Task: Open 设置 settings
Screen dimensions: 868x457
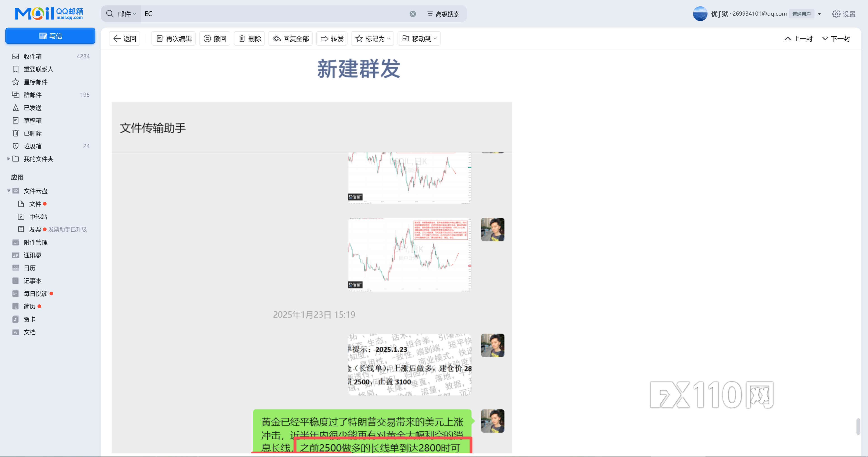Action: [x=844, y=14]
